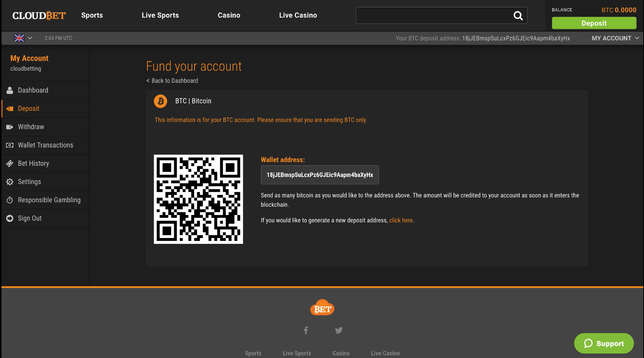Select the Deposit item in the sidebar
This screenshot has height=358, width=644.
tap(46, 109)
